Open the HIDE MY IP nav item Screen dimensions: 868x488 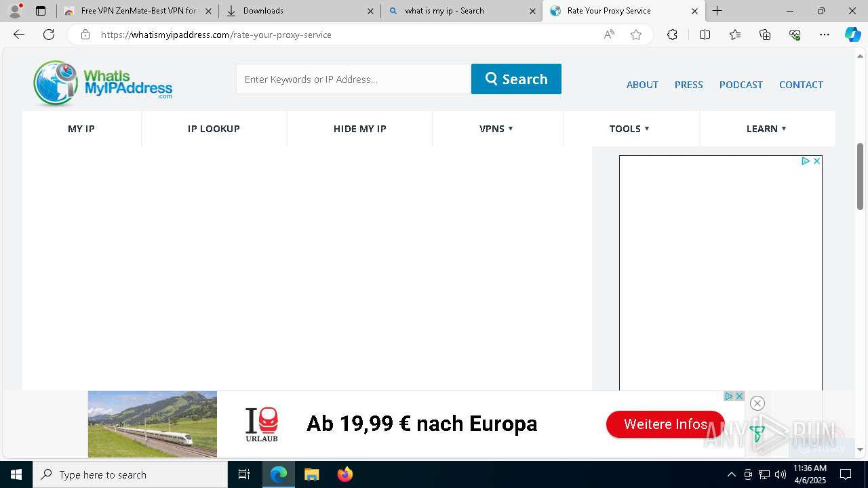click(x=360, y=129)
